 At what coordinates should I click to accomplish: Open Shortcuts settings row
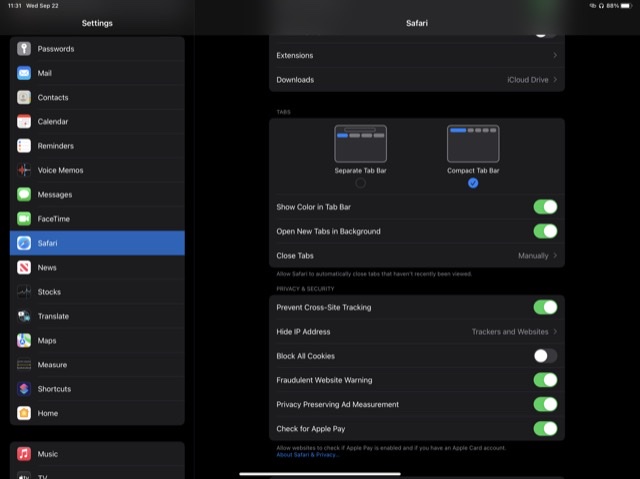tap(97, 389)
